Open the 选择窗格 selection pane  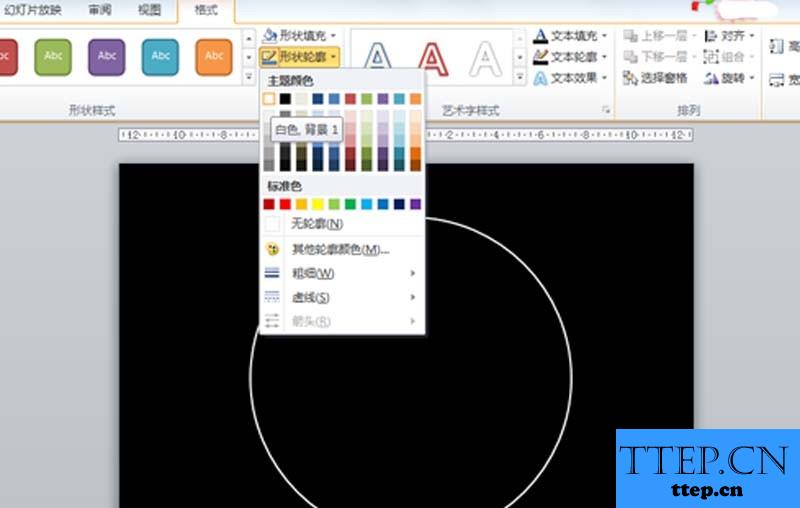click(656, 78)
